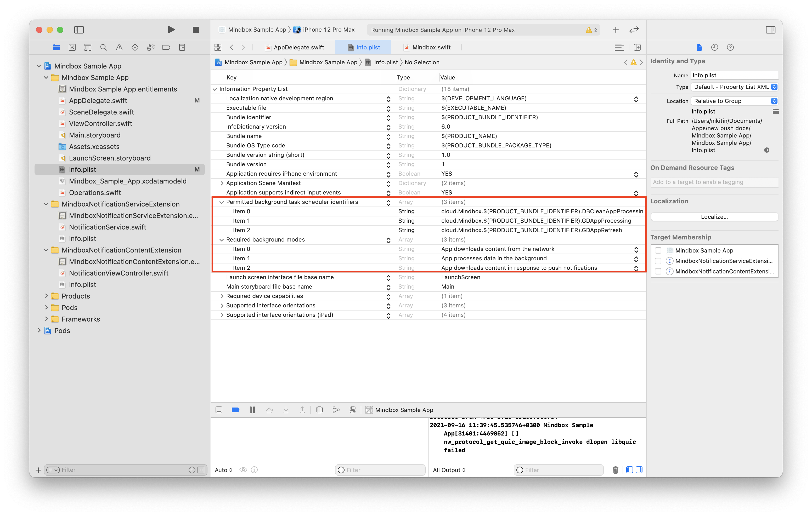Open the Debug View Hierarchy
Image resolution: width=812 pixels, height=516 pixels.
(x=319, y=410)
